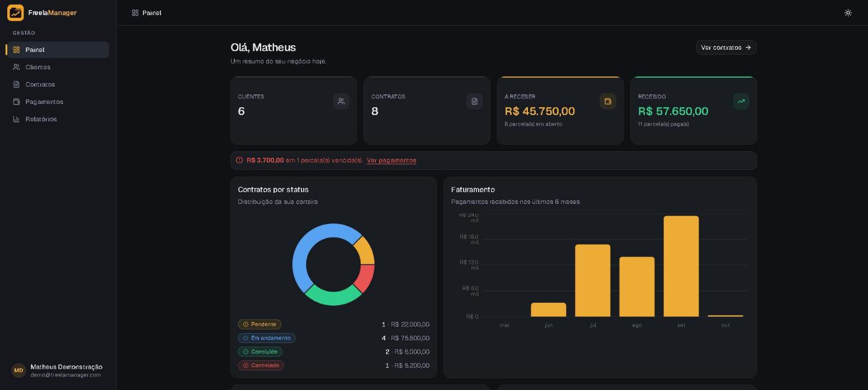Click the Painel breadcrumb grid icon in header
This screenshot has width=868, height=390.
[135, 13]
